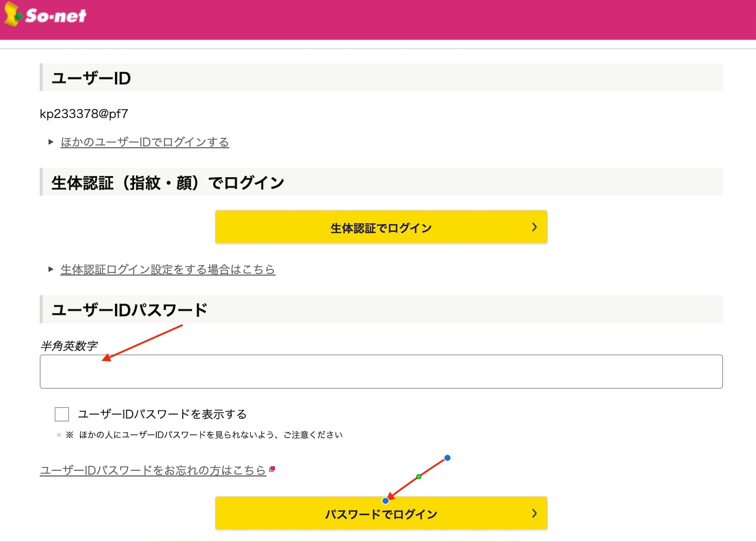The height and width of the screenshot is (542, 756).
Task: Click the blue handle at the arrow tip near the login button
Action: (x=385, y=501)
